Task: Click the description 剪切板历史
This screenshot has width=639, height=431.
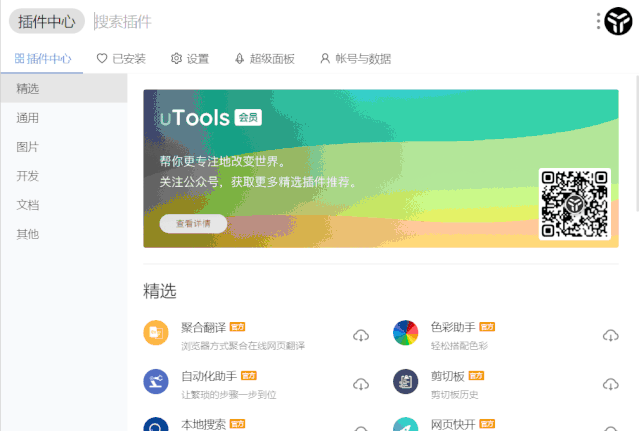Action: [454, 395]
